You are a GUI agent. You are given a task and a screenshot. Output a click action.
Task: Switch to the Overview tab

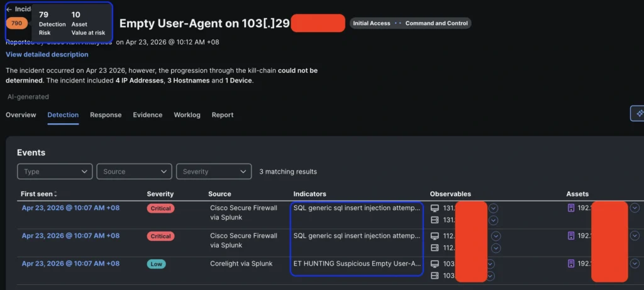[21, 115]
